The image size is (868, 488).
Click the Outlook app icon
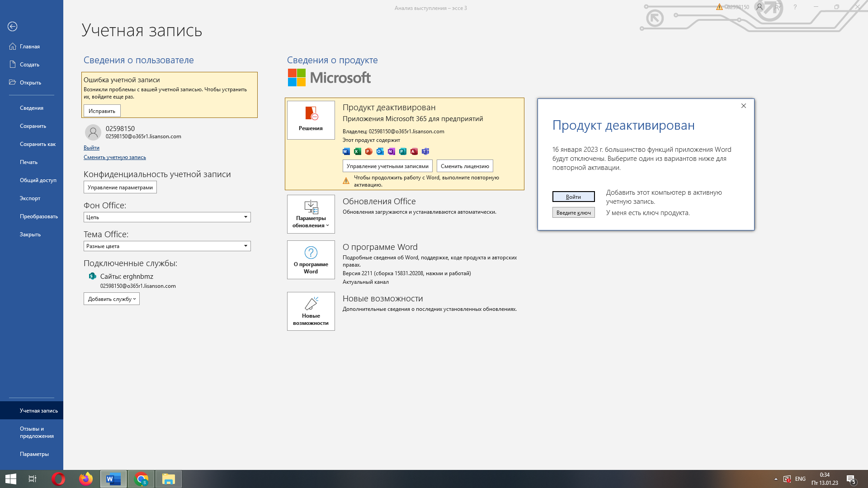(380, 151)
